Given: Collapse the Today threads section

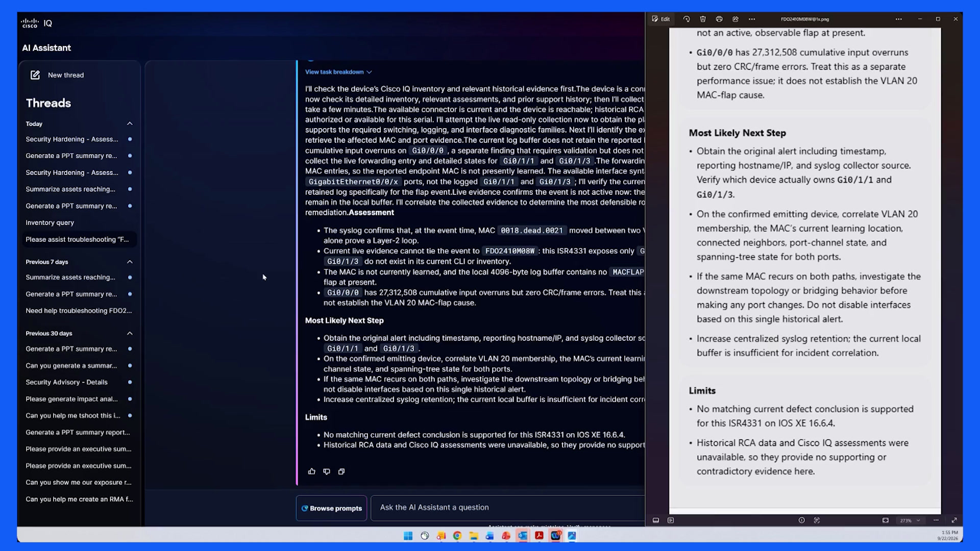Looking at the screenshot, I should click(x=130, y=123).
